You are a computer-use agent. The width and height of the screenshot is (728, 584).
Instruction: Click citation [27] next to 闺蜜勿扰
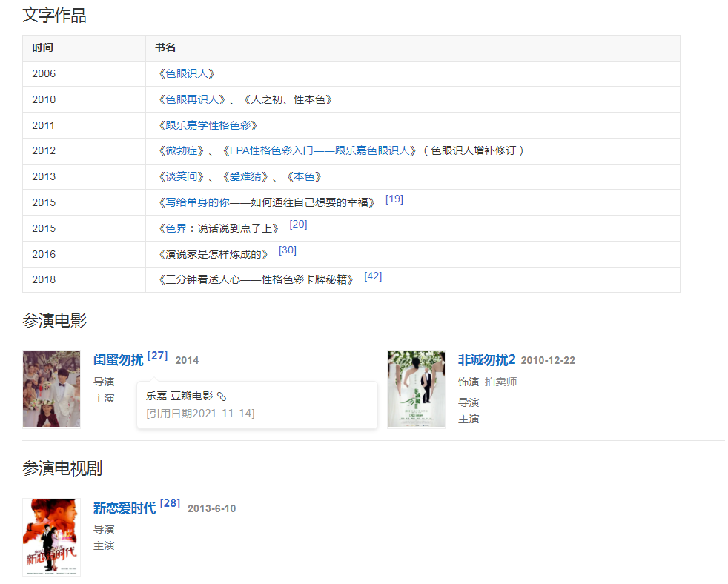coord(158,356)
